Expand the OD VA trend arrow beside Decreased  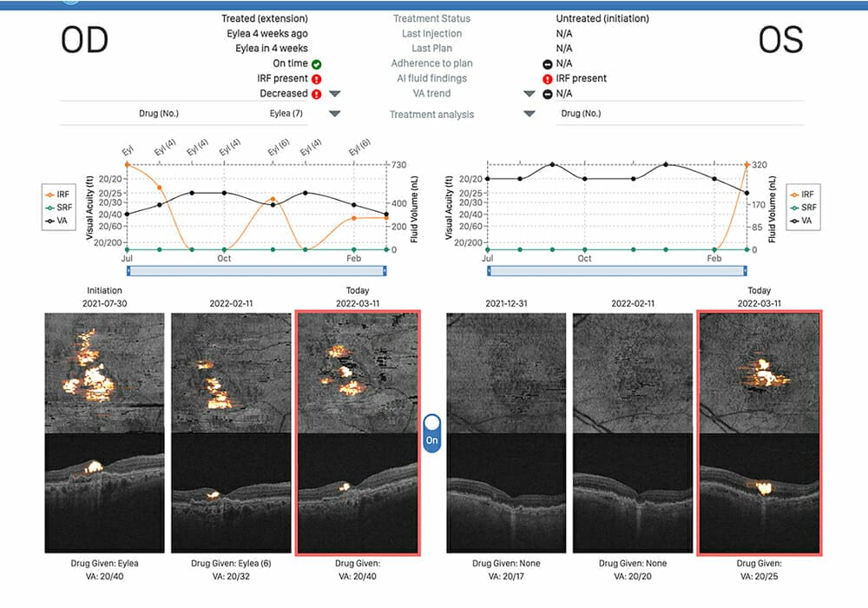(x=335, y=94)
